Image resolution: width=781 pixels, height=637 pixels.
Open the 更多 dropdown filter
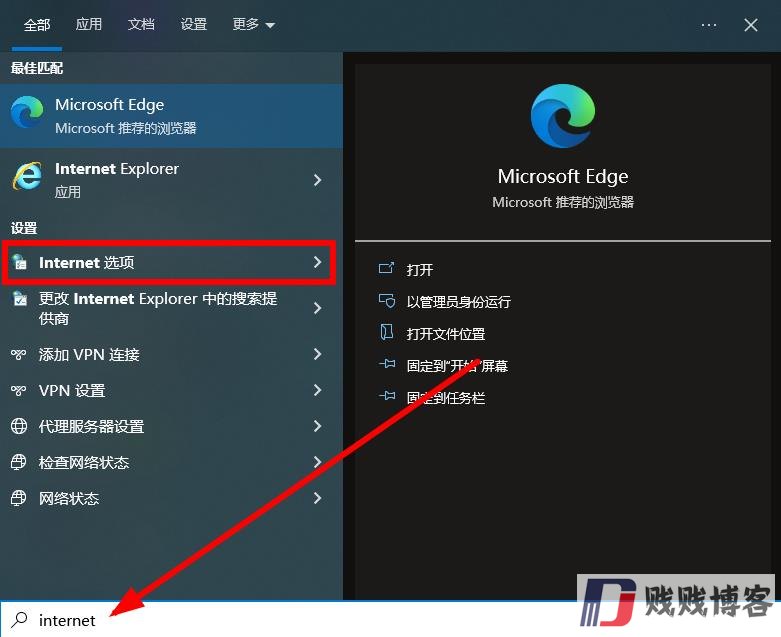pos(254,24)
